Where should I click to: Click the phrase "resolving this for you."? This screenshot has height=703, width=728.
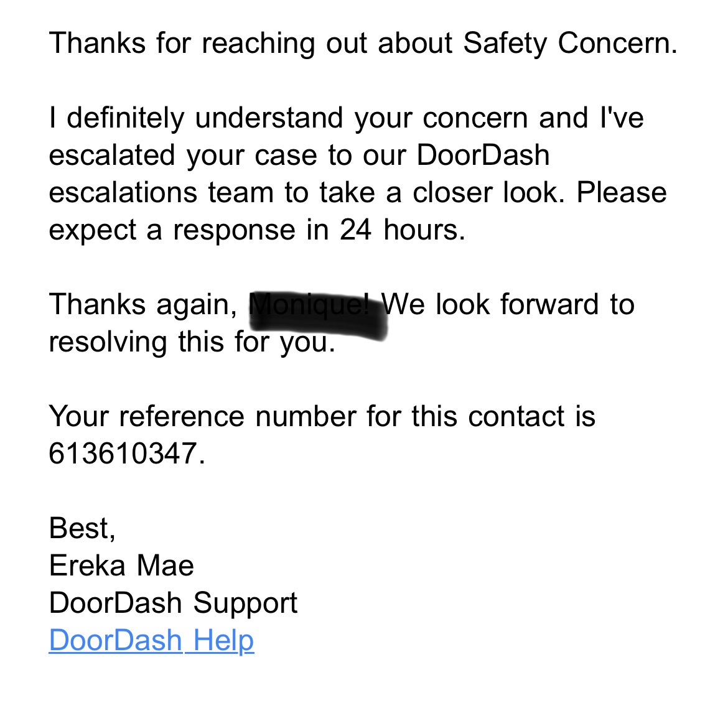[192, 342]
